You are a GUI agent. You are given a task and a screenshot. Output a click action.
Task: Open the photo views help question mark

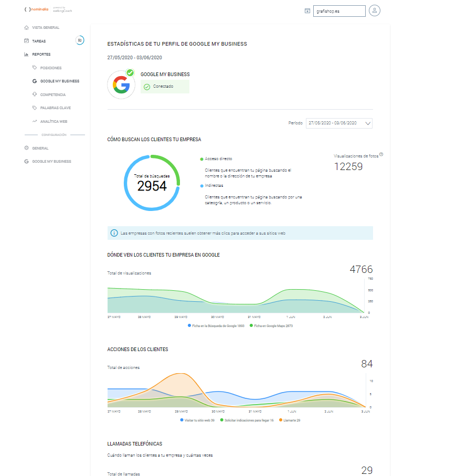381,154
